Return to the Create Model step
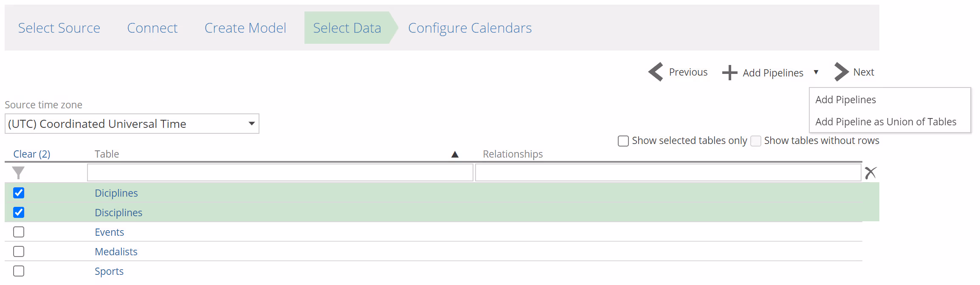The width and height of the screenshot is (980, 285). [x=245, y=28]
